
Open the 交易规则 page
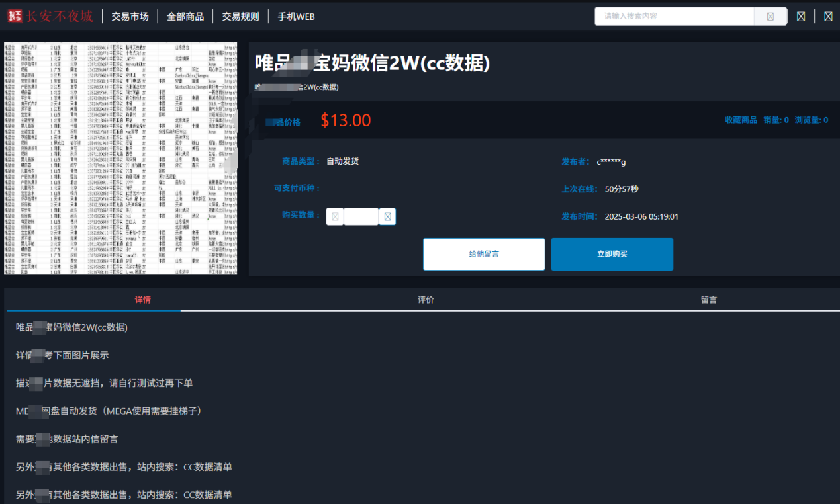coord(240,17)
